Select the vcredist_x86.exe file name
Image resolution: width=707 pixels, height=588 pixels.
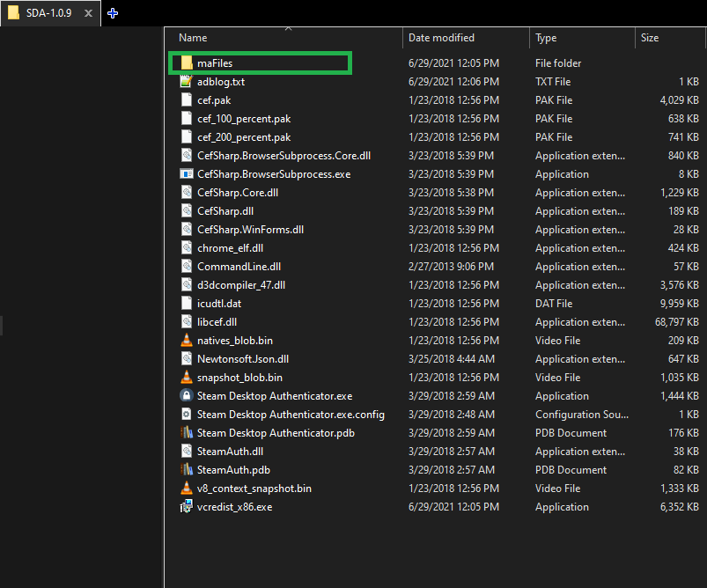click(x=234, y=507)
